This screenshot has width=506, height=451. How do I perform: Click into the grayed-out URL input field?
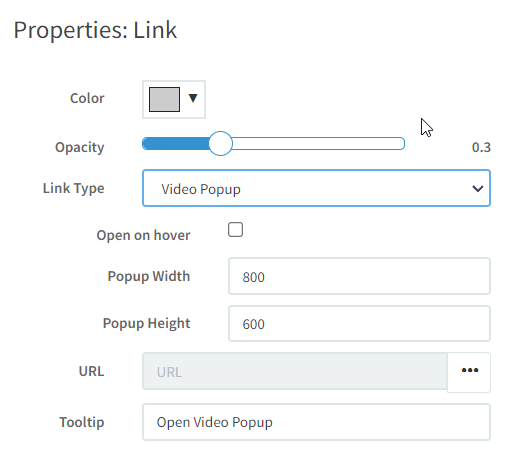pos(295,371)
